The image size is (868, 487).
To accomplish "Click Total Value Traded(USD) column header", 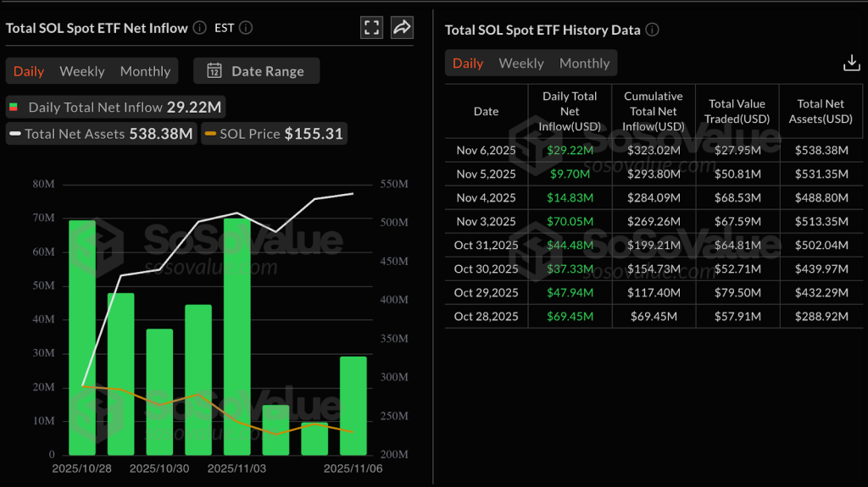I will [x=737, y=111].
